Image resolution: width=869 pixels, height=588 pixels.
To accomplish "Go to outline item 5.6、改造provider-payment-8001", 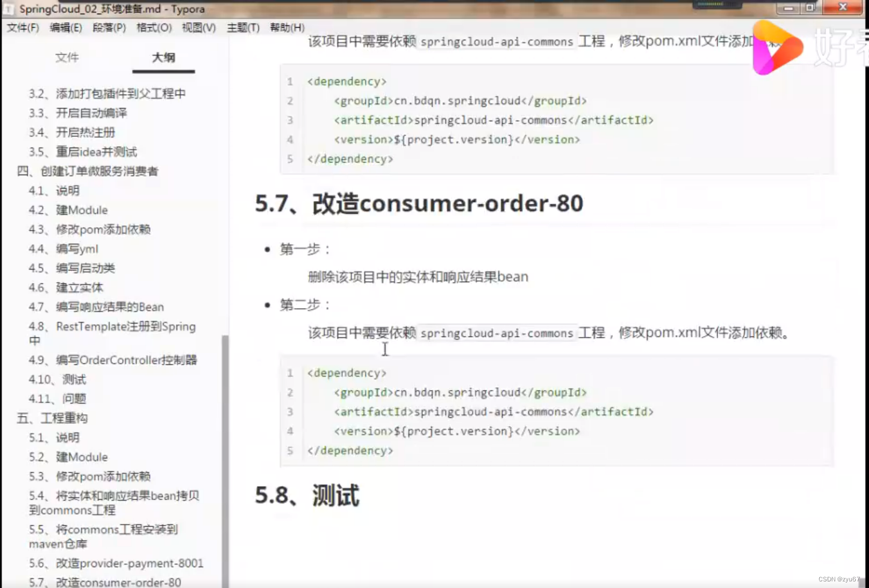I will tap(116, 563).
